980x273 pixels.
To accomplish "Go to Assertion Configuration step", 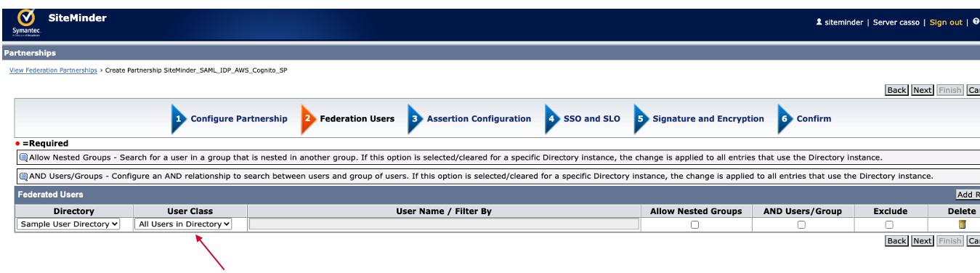I will (479, 119).
